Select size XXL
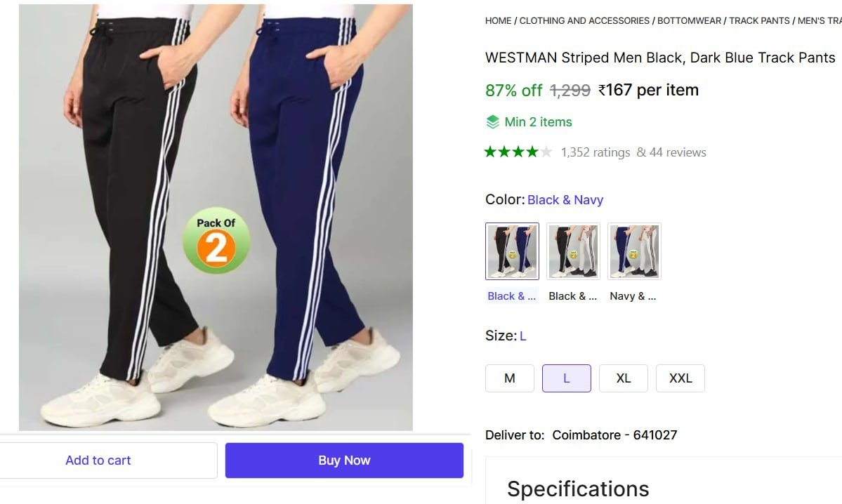The width and height of the screenshot is (842, 504). [680, 378]
